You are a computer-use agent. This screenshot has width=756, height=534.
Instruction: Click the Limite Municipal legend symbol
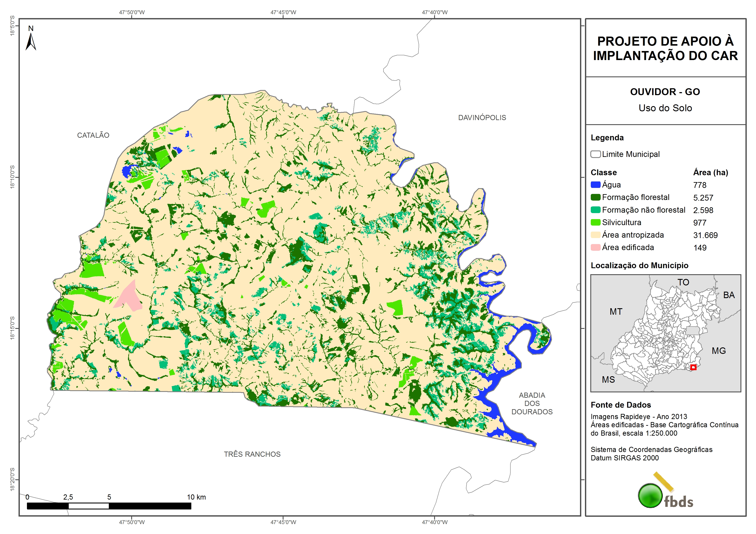click(x=595, y=154)
